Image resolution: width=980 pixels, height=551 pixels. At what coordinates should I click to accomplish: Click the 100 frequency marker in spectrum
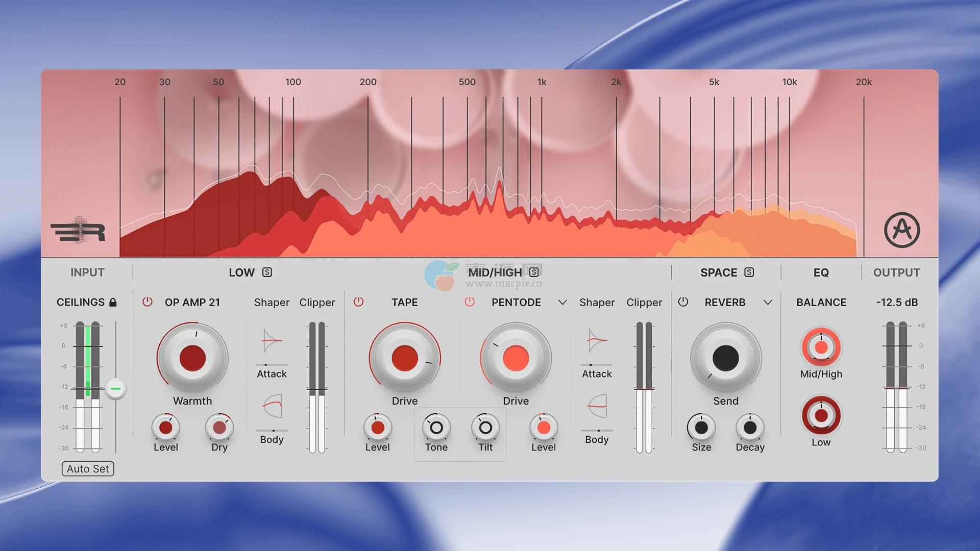tap(293, 82)
